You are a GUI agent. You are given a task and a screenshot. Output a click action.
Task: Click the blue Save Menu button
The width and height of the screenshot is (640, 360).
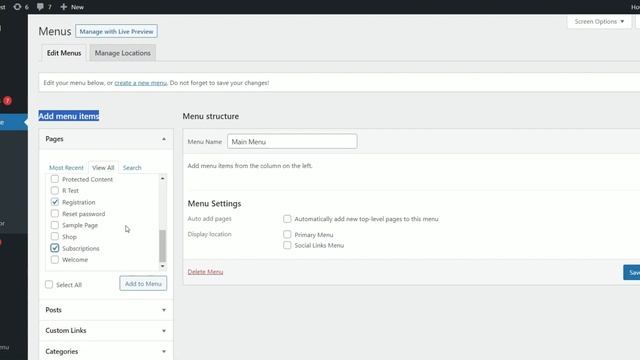[631, 273]
